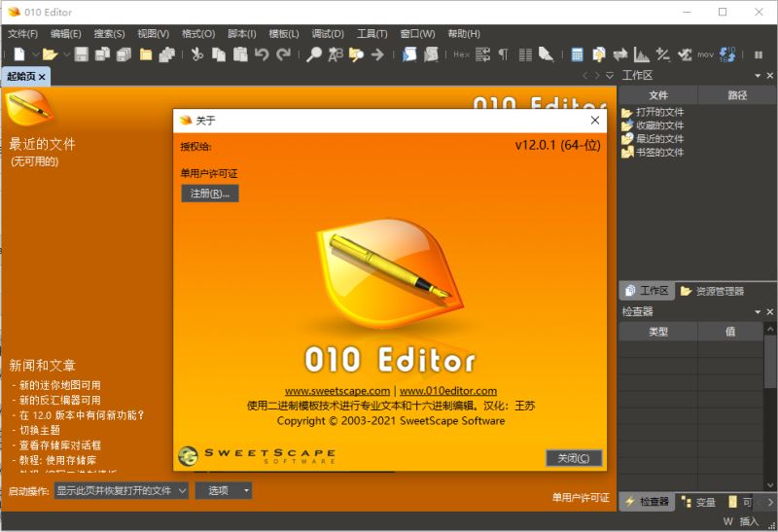Click the 选项 dropdown button
This screenshot has width=778, height=532.
224,491
